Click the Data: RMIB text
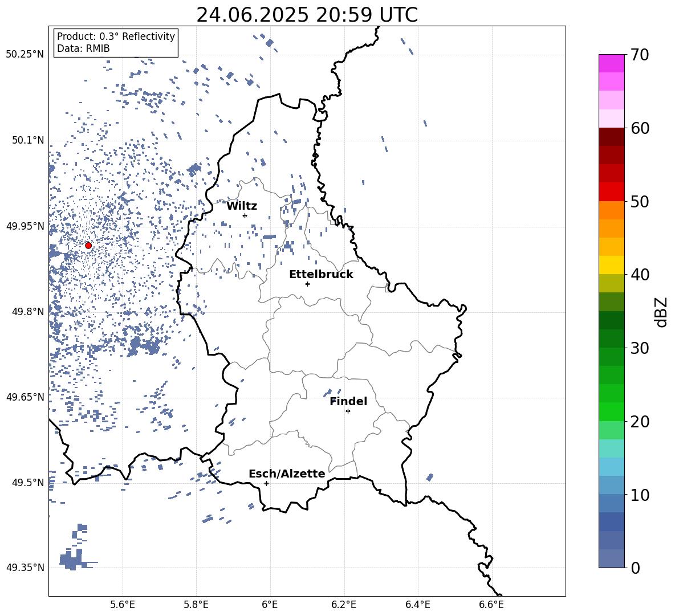Image resolution: width=675 pixels, height=616 pixels. tap(83, 48)
